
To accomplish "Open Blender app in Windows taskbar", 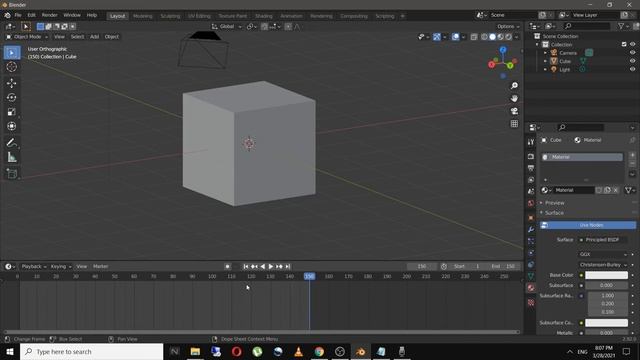I will click(x=360, y=351).
